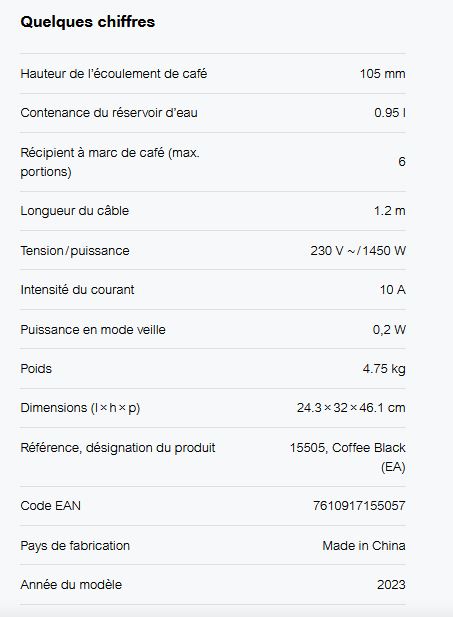Screen dimensions: 453x617
Task: Click the EAN code 7610917155057
Action: point(359,506)
